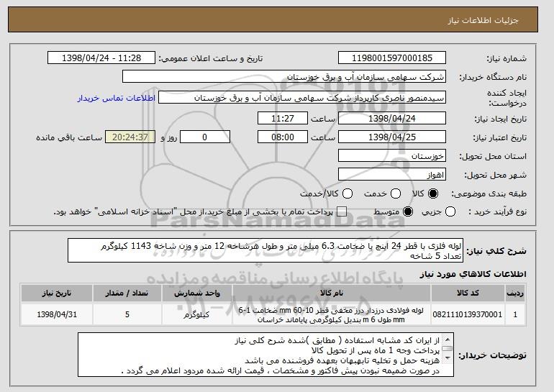This screenshot has width=554, height=392.
Task: Click the validity time field 08:00
Action: pyautogui.click(x=283, y=137)
